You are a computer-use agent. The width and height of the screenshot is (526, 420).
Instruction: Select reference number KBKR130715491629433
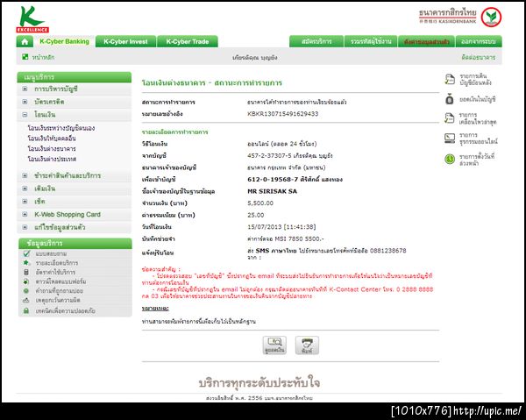point(283,114)
